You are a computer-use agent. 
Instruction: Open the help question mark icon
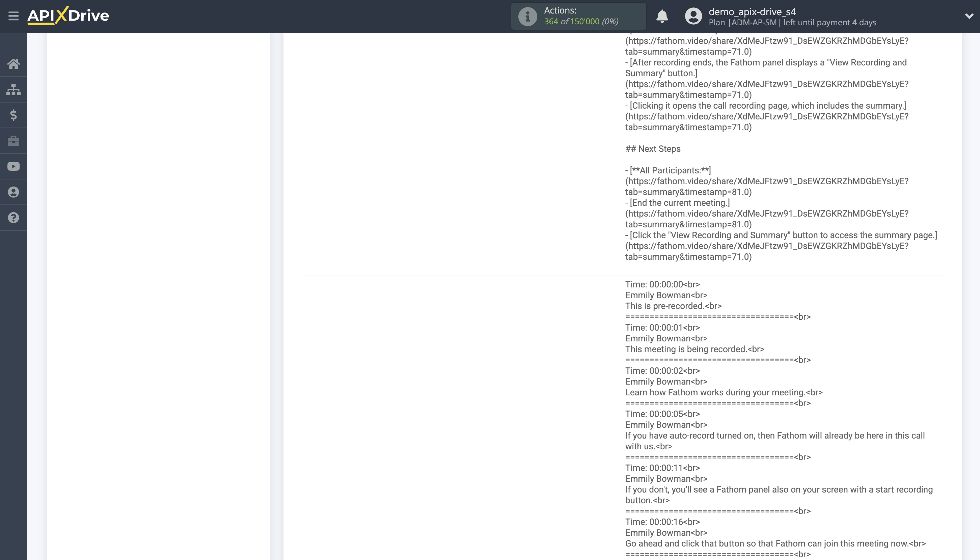(x=14, y=218)
